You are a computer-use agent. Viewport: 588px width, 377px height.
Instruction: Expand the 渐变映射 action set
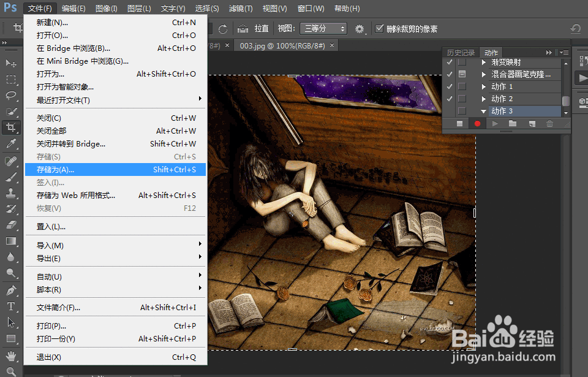(484, 62)
